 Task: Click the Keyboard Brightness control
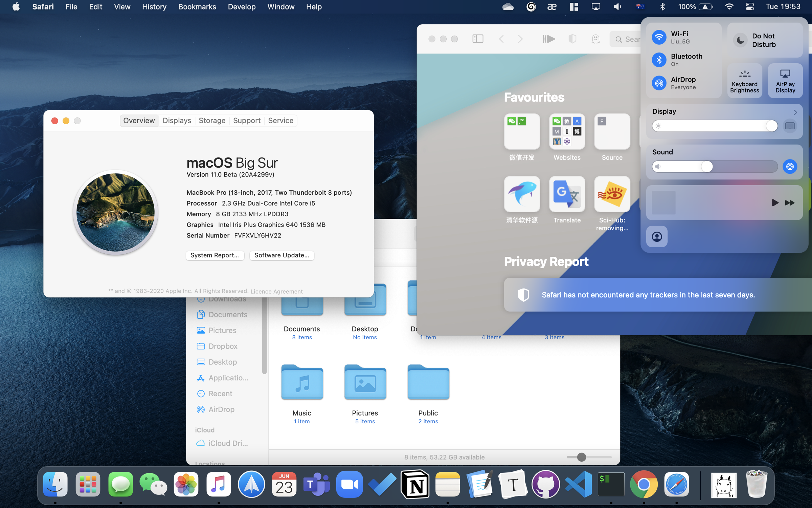point(744,81)
